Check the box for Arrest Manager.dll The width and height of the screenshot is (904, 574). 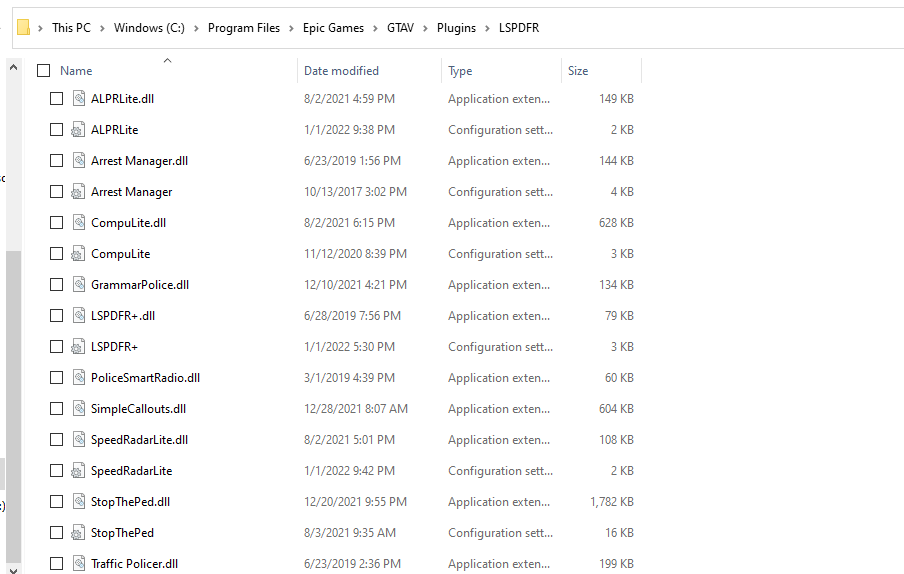pos(56,161)
